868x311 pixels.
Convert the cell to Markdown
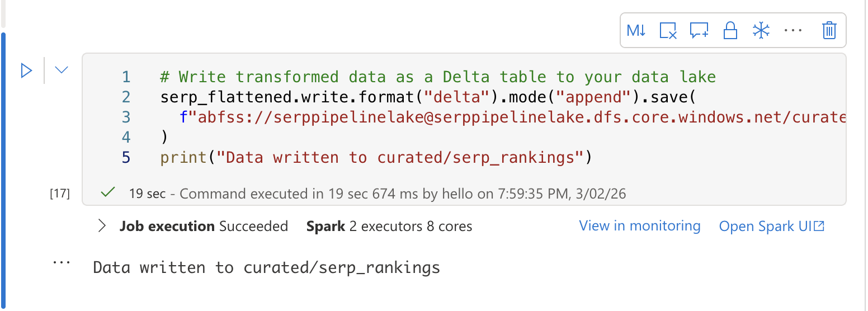[636, 30]
